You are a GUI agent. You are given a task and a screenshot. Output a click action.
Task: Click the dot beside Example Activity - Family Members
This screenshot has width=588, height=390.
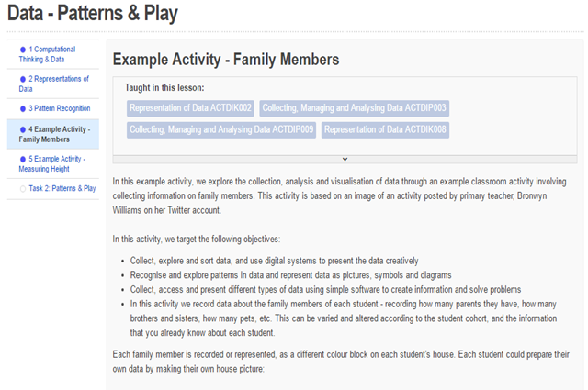(23, 129)
